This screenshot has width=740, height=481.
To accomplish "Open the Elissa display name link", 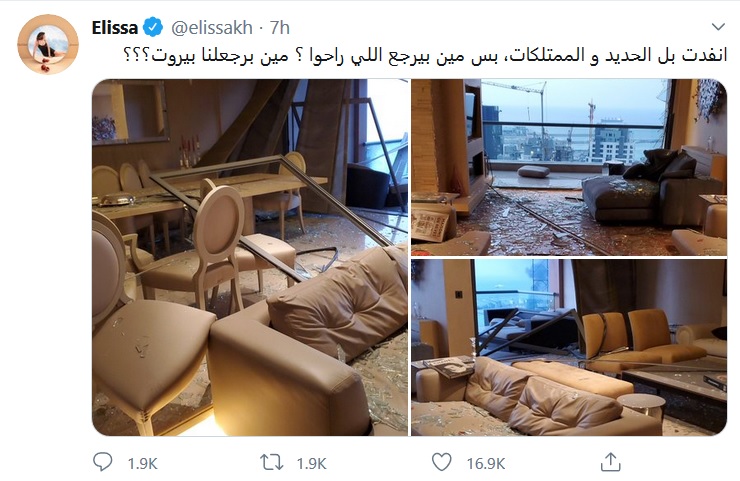I will [115, 28].
